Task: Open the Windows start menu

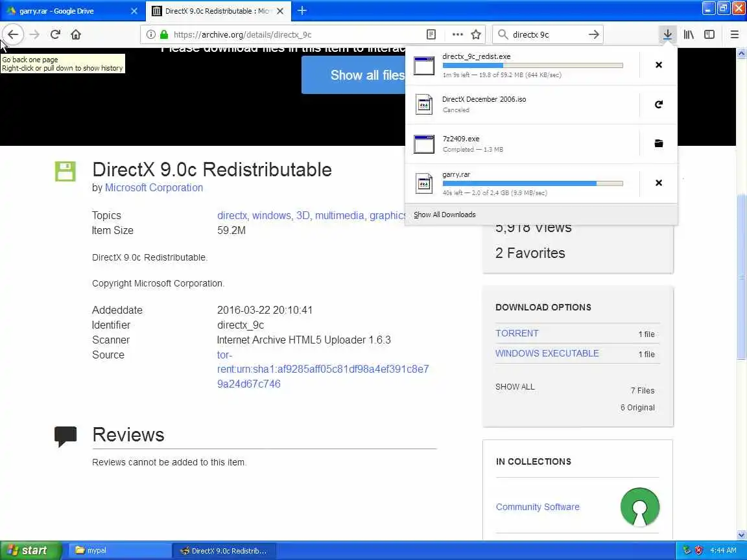Action: coord(30,550)
